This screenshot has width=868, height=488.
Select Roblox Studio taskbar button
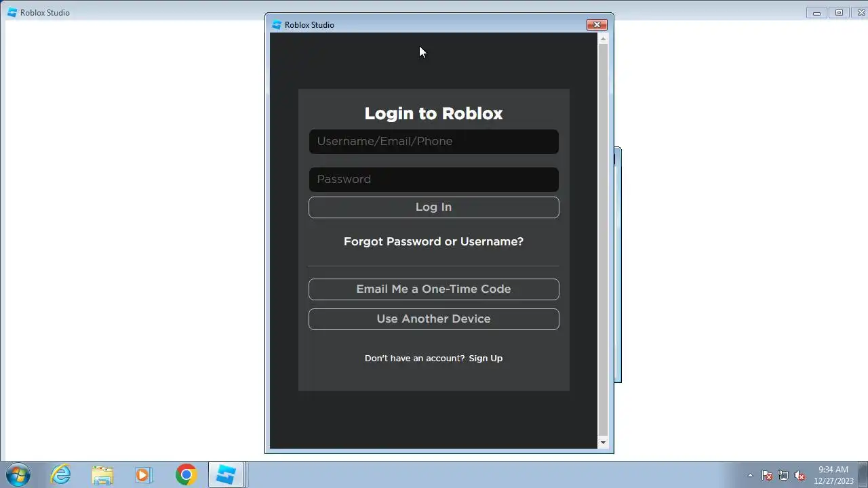[x=226, y=474]
